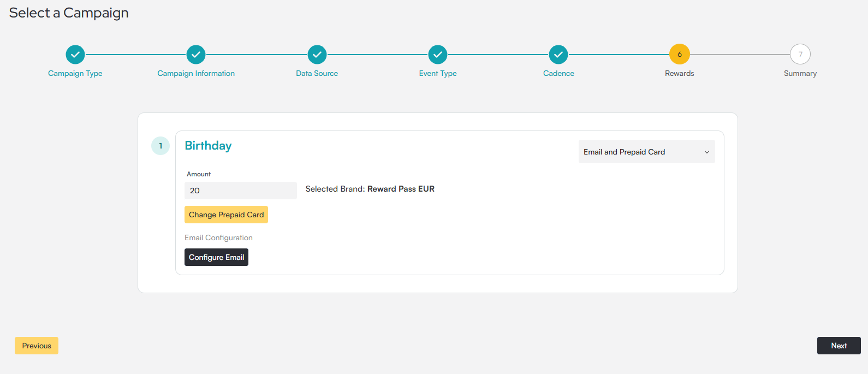
Task: Click the Birthday reward heading
Action: (x=208, y=146)
